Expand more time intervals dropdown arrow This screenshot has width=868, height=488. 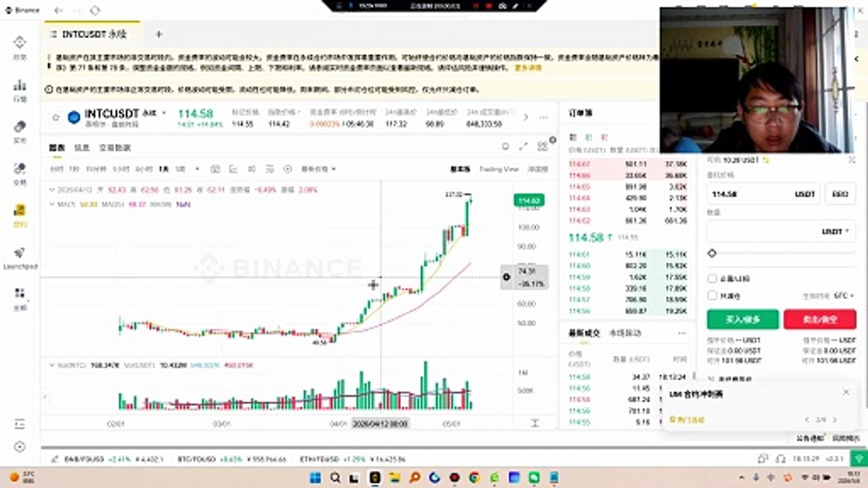[x=197, y=169]
